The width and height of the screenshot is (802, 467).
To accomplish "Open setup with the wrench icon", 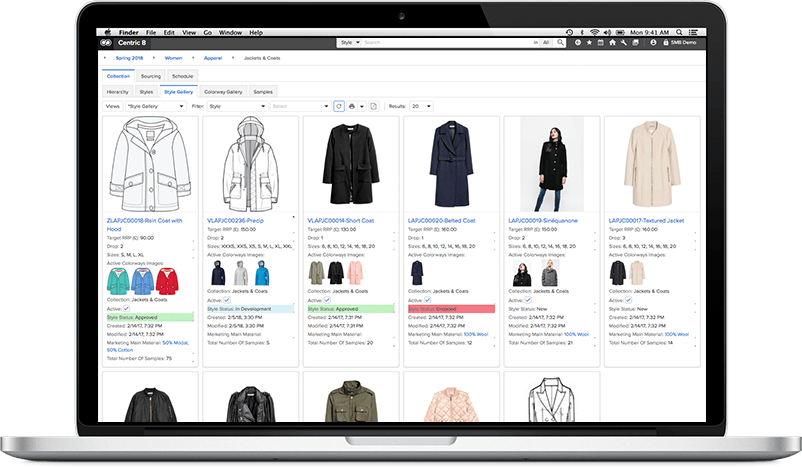I will point(623,43).
